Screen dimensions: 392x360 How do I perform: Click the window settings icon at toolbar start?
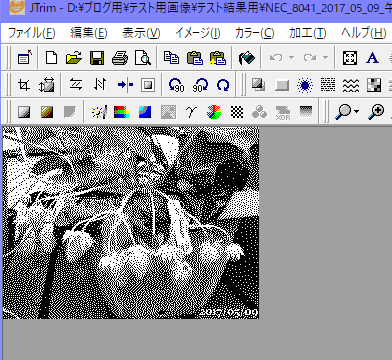(x=24, y=58)
